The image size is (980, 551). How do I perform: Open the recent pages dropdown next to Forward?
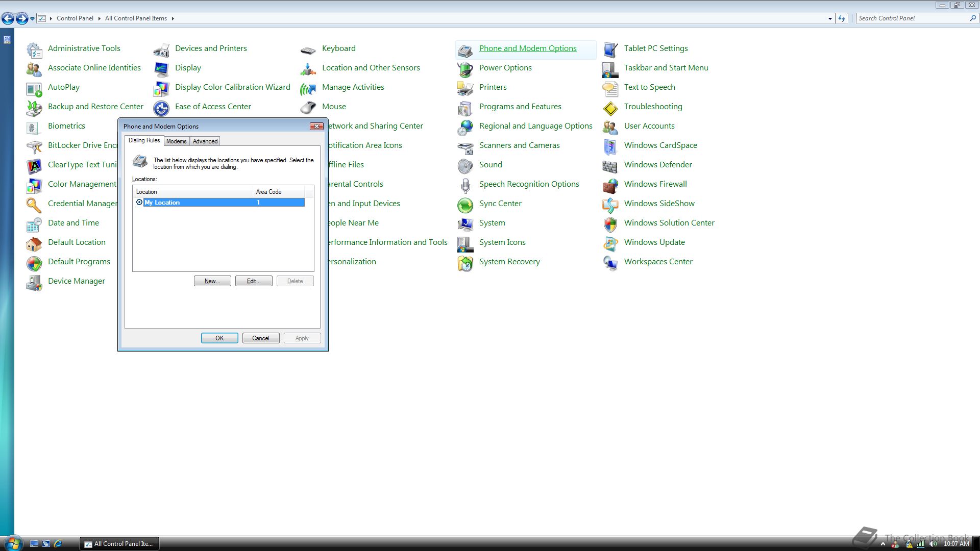(32, 19)
